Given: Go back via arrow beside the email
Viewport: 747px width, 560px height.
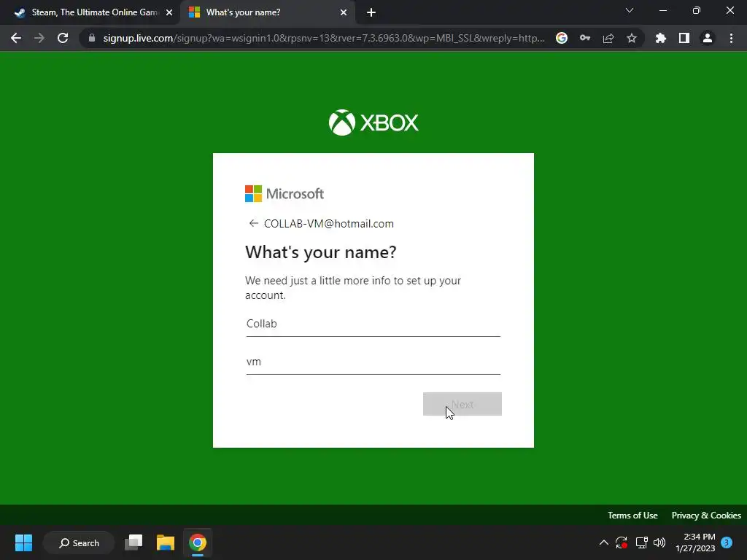Looking at the screenshot, I should [253, 223].
